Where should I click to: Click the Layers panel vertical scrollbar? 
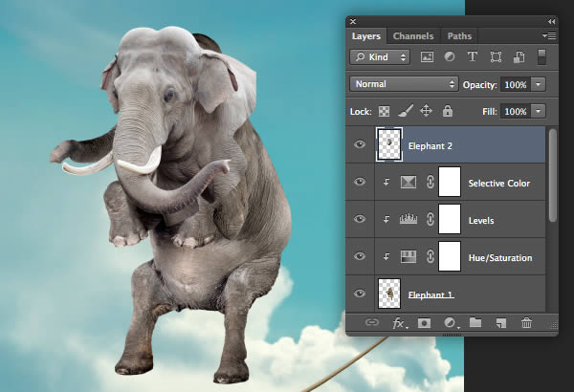pyautogui.click(x=553, y=175)
